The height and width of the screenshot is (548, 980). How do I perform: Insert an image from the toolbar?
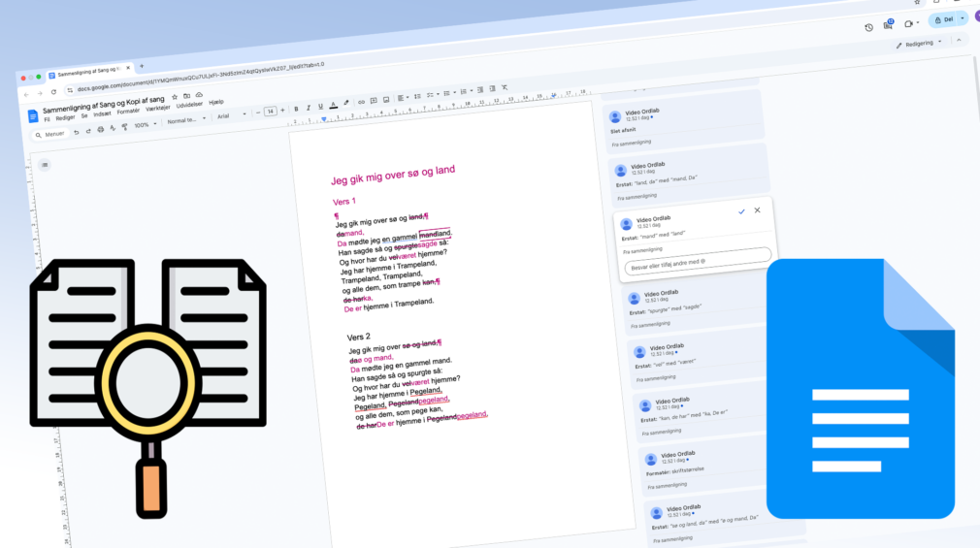point(386,100)
